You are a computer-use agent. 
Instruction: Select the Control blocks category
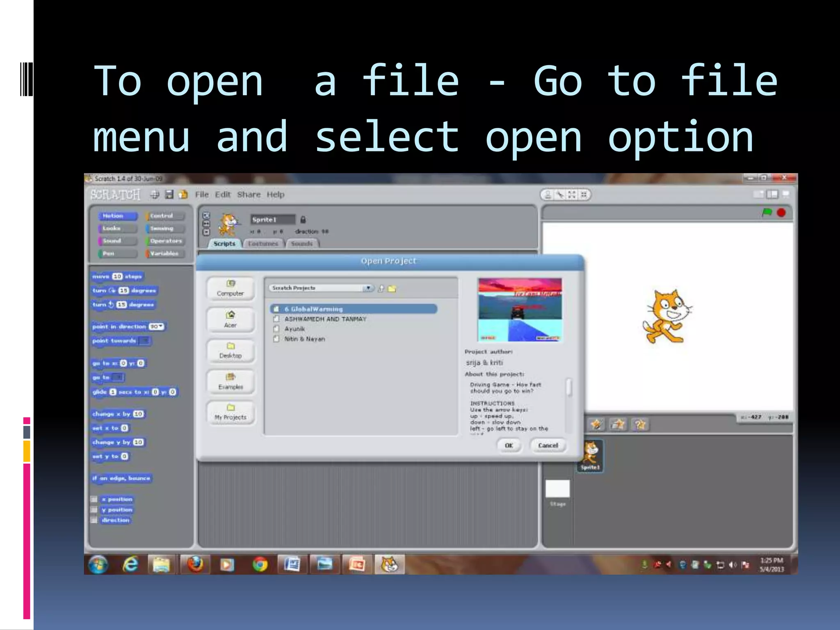tap(165, 216)
